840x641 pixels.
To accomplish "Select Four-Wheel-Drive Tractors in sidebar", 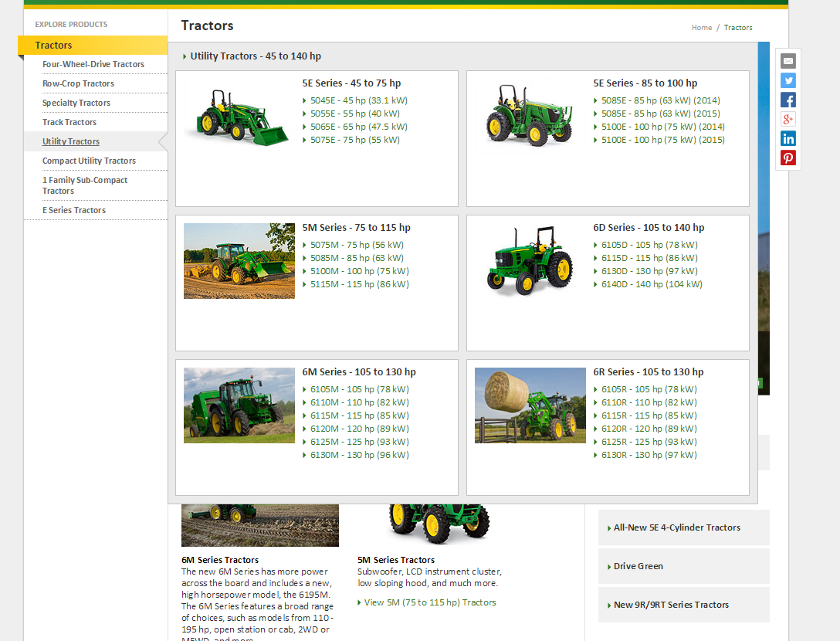I will [93, 64].
